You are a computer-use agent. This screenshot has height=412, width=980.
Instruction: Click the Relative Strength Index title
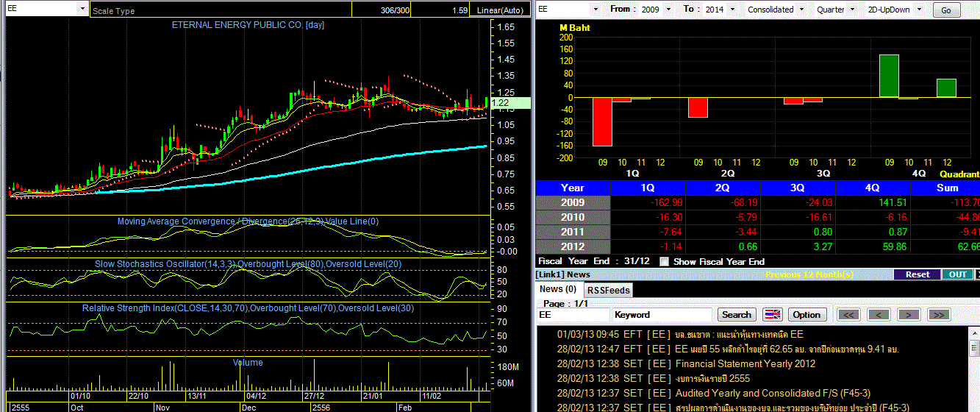tap(248, 308)
